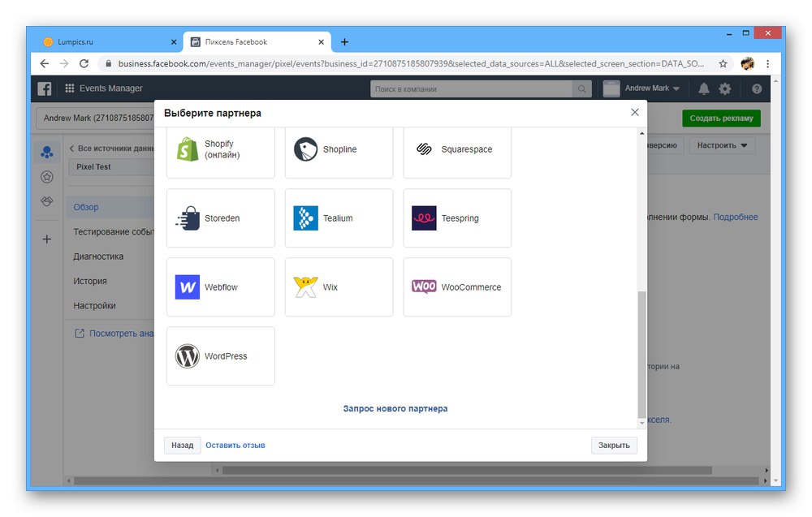Viewport: 812px width, 517px height.
Task: Open the Оставить отзыв link
Action: [x=235, y=445]
